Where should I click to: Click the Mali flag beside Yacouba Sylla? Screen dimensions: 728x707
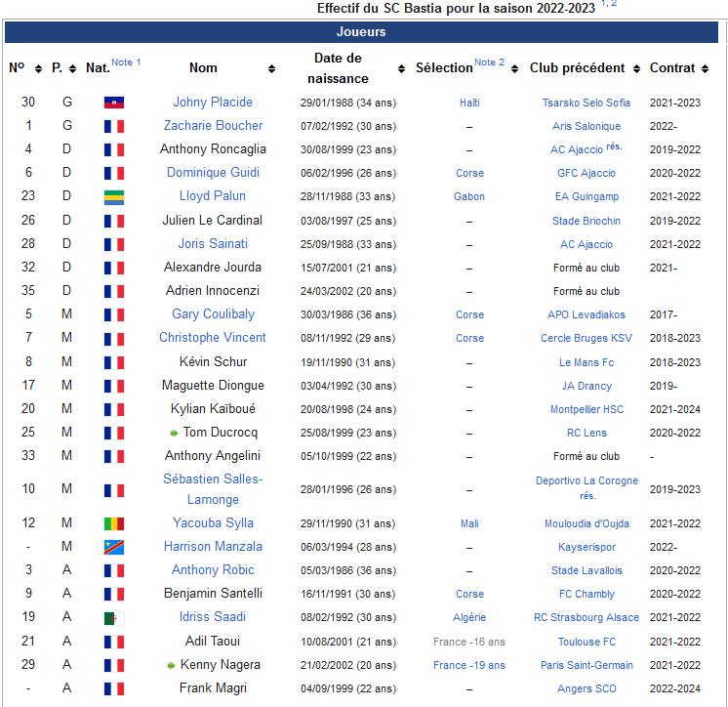[x=114, y=524]
